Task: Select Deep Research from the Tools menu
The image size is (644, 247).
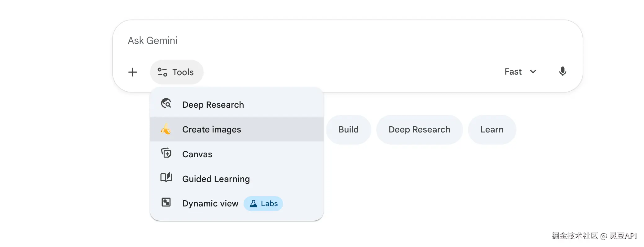Action: click(x=213, y=105)
